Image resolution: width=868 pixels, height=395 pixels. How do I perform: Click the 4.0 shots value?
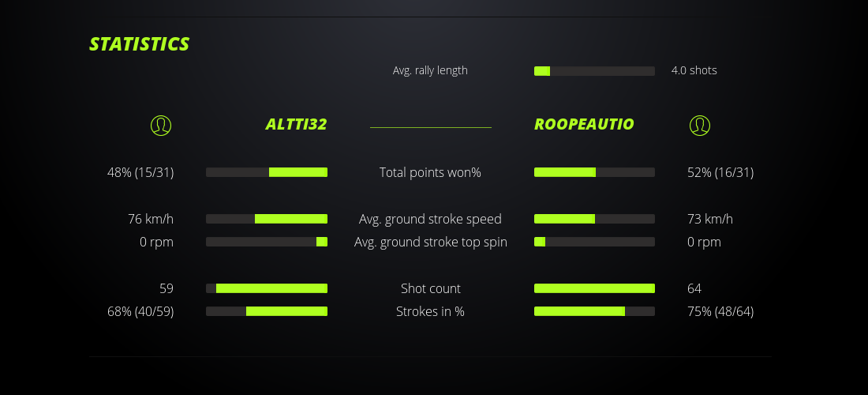pyautogui.click(x=694, y=70)
